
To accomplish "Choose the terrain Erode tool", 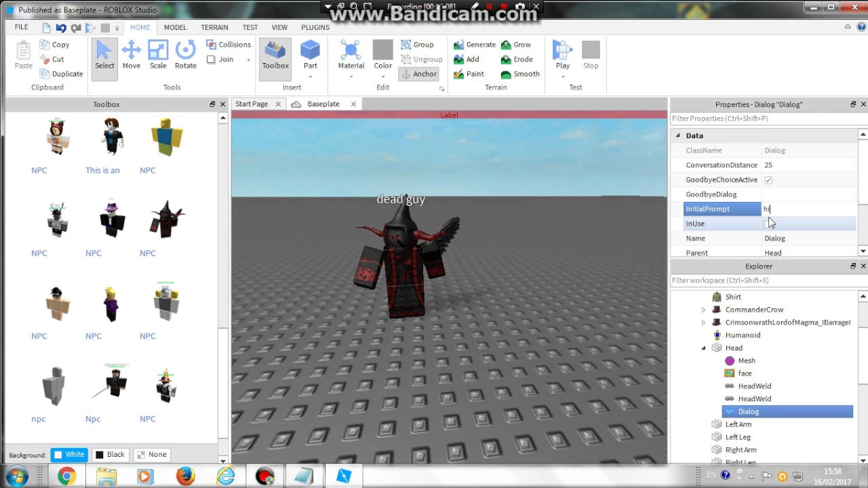I will point(517,60).
